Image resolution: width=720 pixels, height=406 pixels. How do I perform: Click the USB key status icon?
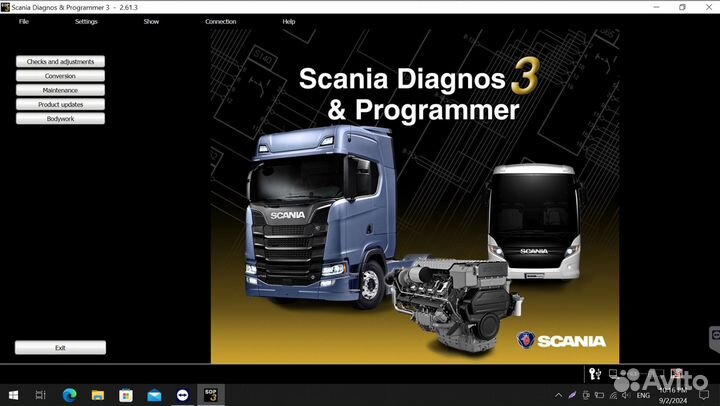[596, 374]
